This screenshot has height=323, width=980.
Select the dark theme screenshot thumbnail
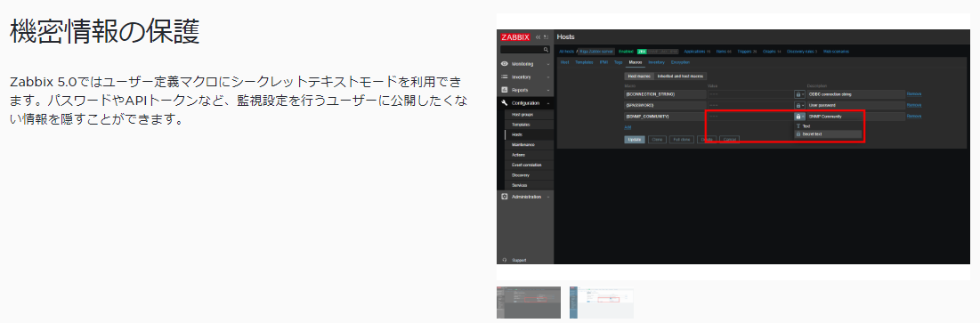click(529, 303)
